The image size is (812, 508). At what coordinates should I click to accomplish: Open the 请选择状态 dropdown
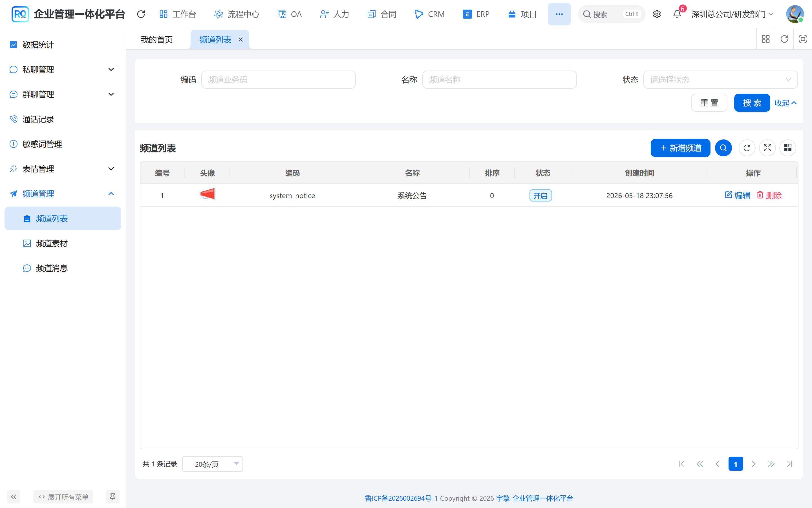coord(720,80)
